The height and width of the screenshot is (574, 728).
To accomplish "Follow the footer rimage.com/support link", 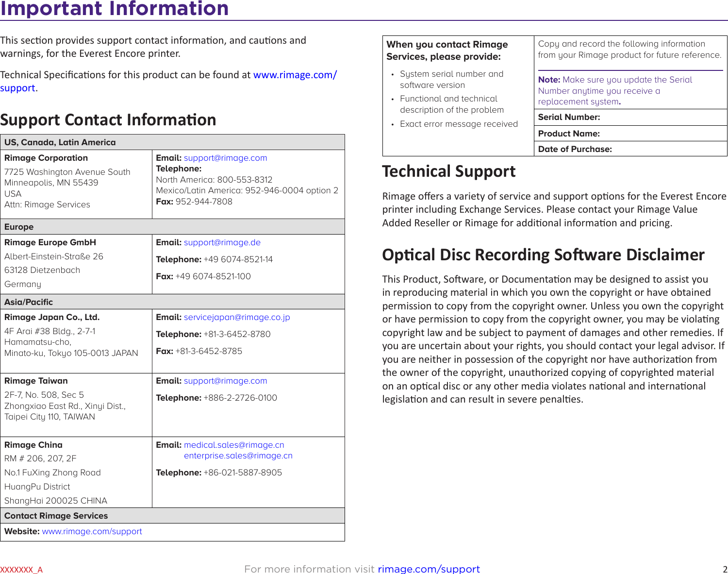I will click(429, 569).
